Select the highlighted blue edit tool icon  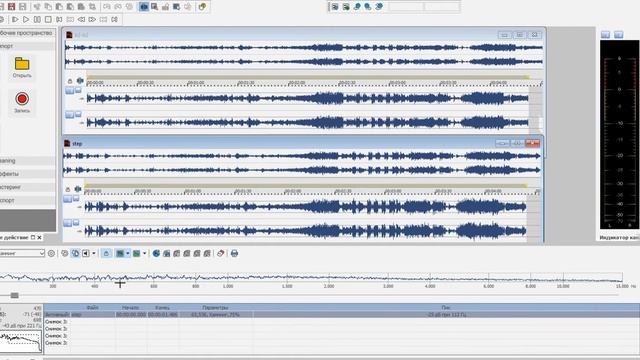coord(144,7)
